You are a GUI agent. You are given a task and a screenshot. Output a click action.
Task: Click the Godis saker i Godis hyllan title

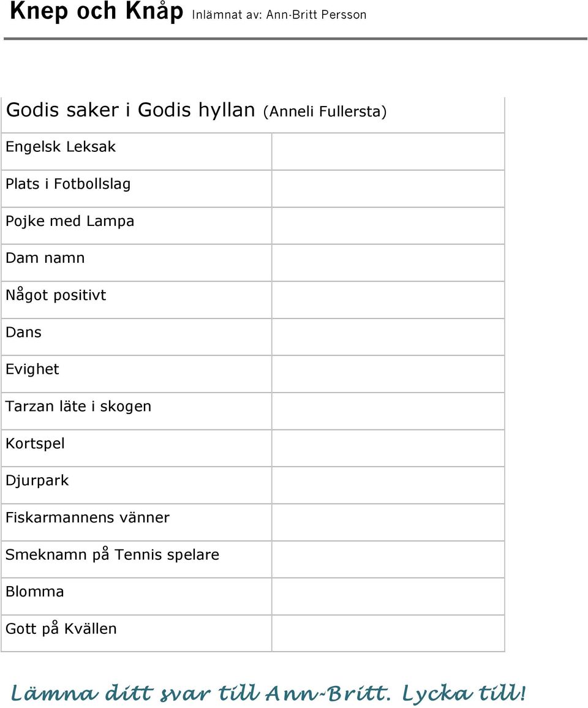pyautogui.click(x=130, y=110)
